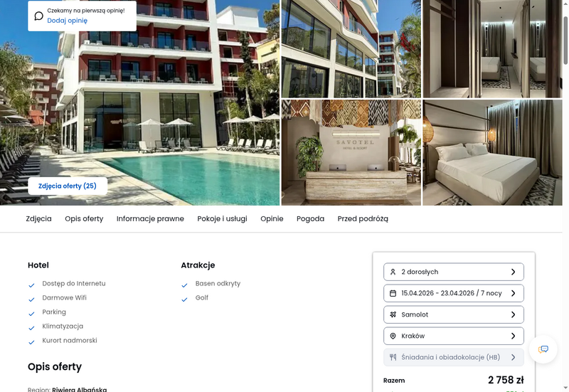
Task: Click the airplane icon beside Samolot
Action: [393, 314]
